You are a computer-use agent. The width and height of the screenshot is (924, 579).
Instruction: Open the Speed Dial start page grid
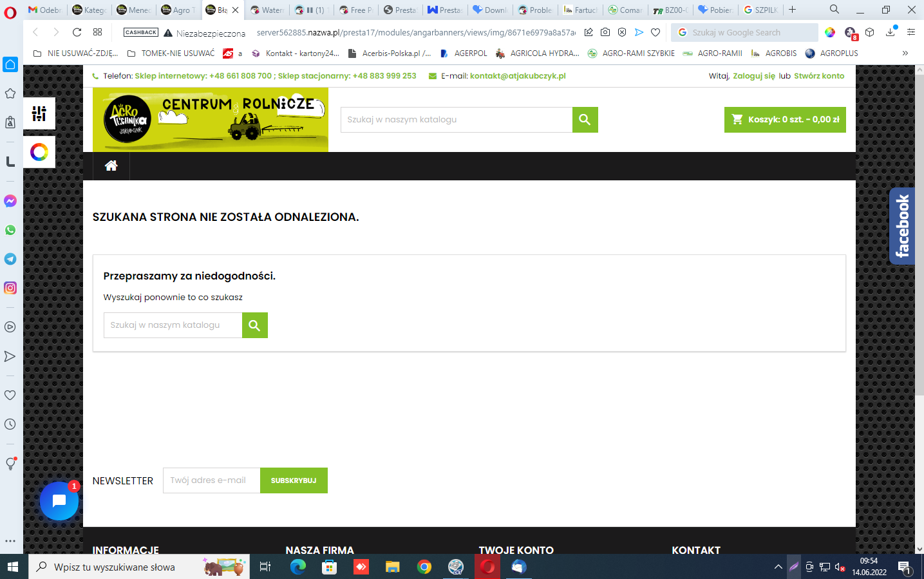coord(98,32)
